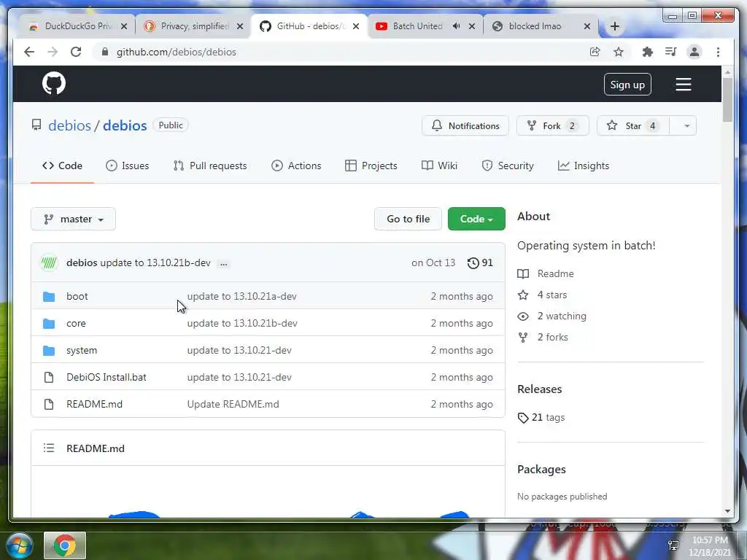This screenshot has height=560, width=747.
Task: Open the debios repository name link
Action: 125,125
